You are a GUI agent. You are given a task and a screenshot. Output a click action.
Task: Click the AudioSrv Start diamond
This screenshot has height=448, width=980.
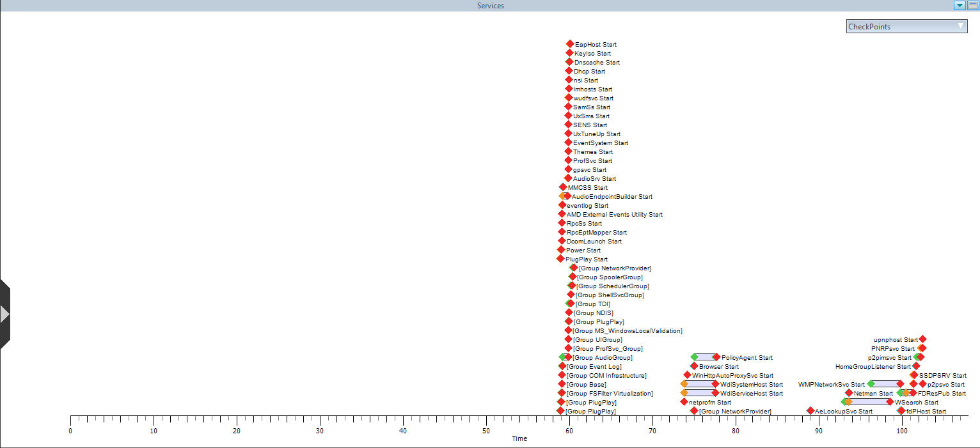pos(568,178)
